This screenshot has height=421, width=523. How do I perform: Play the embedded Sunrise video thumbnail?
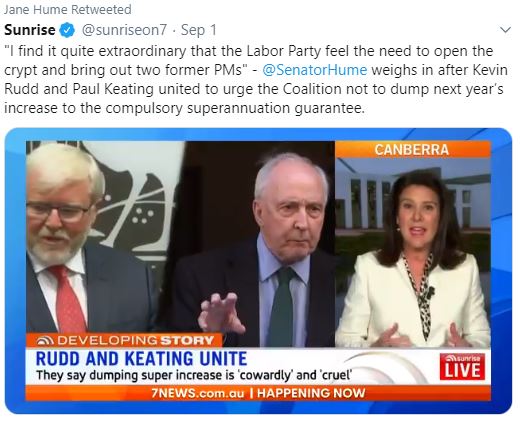[x=258, y=271]
